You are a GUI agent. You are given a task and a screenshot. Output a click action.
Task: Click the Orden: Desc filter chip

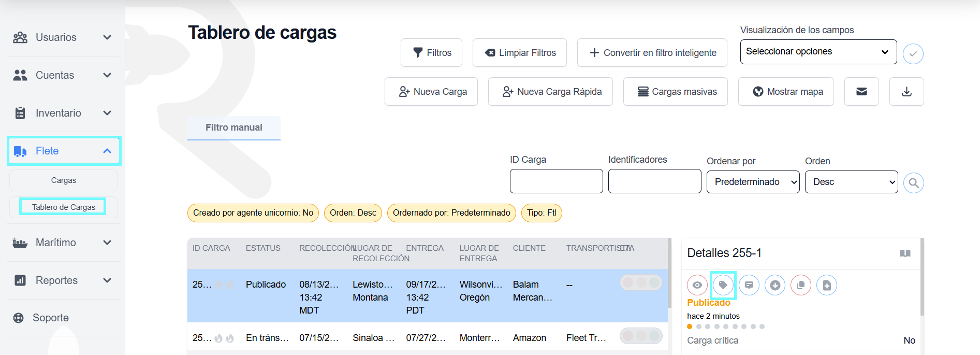(x=353, y=213)
